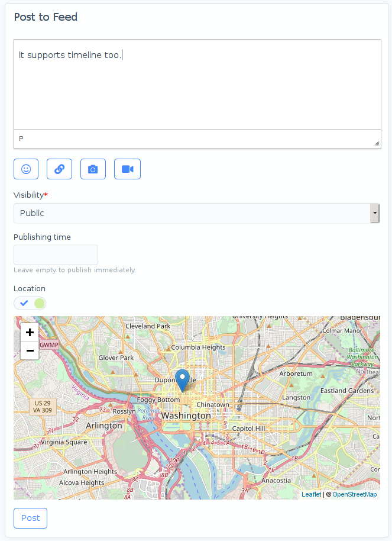Click the US 29 VA 309 route shield
392x541 pixels.
(x=43, y=406)
